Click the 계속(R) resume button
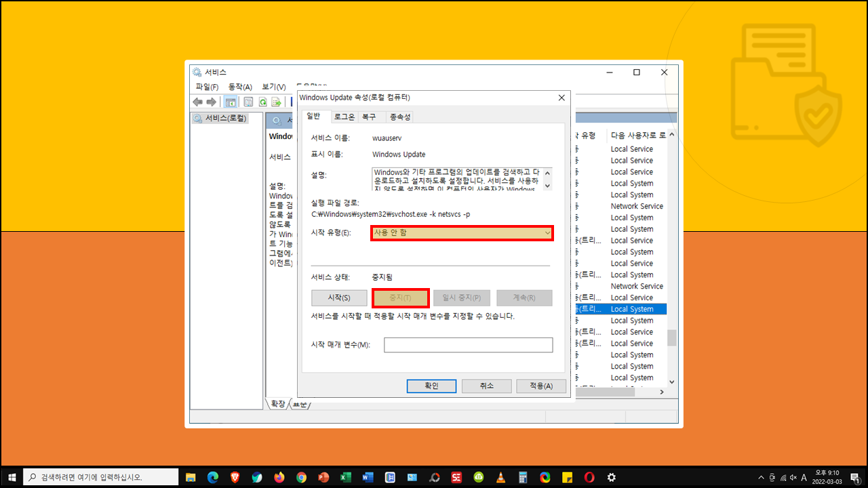 coord(524,298)
